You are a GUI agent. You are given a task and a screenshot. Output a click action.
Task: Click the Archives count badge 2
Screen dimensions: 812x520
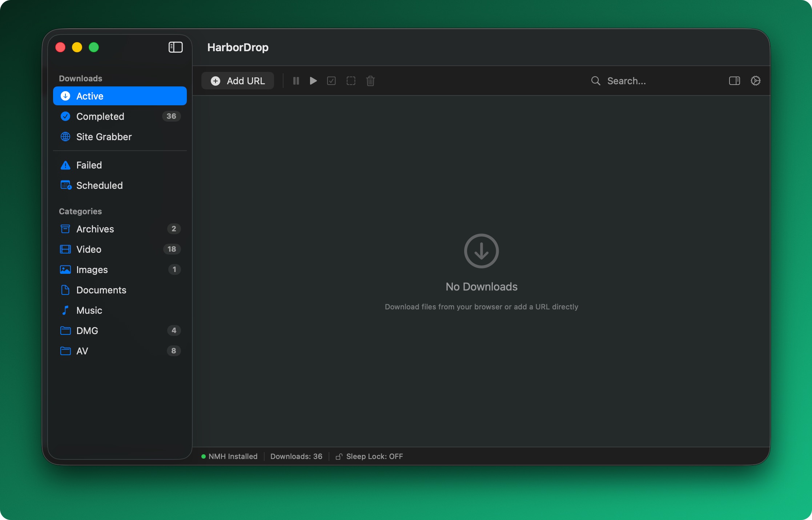coord(174,229)
